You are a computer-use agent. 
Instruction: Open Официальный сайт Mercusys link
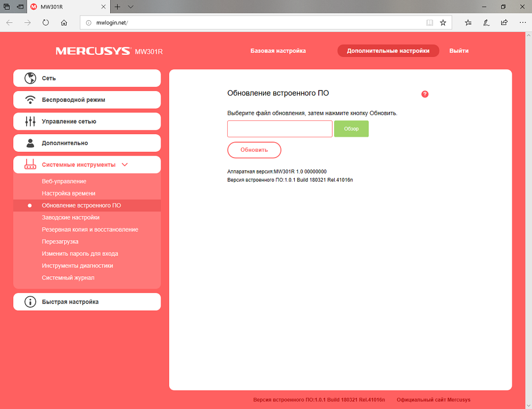coord(434,400)
